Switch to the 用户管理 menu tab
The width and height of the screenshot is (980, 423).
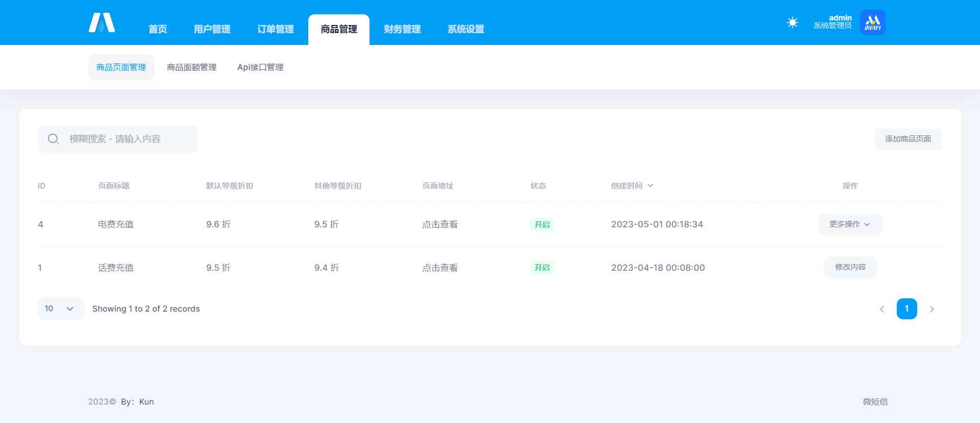pos(212,29)
